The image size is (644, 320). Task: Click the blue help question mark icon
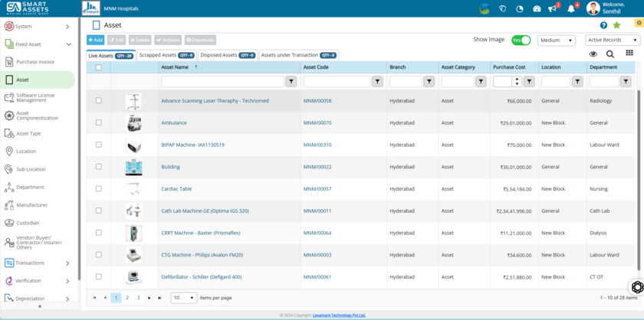tap(603, 25)
